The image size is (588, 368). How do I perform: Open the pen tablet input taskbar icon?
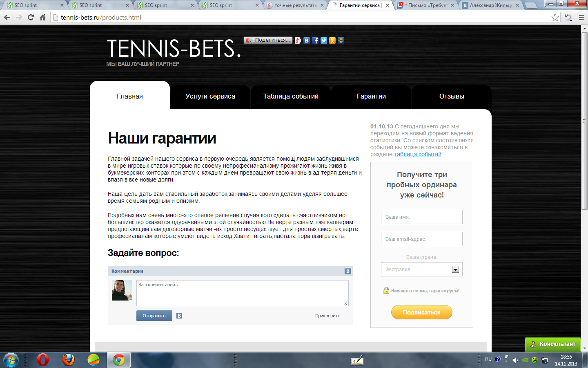pos(357,360)
